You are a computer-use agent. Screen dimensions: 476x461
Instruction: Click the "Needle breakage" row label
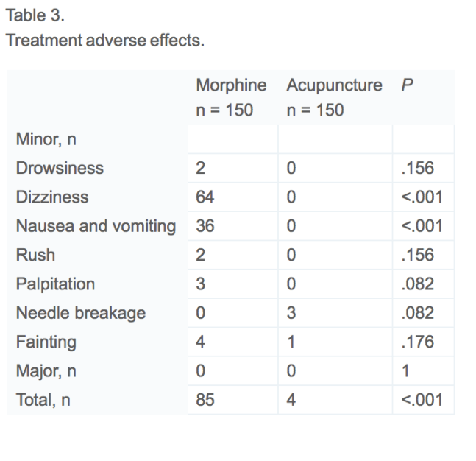pyautogui.click(x=81, y=314)
